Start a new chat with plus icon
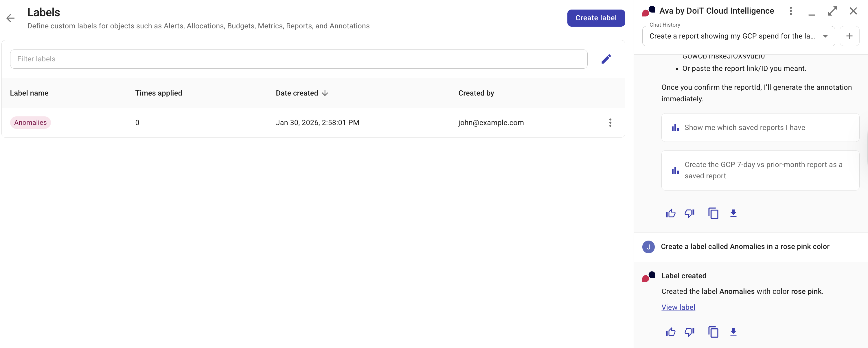Screen dimensions: 868x348 849,36
